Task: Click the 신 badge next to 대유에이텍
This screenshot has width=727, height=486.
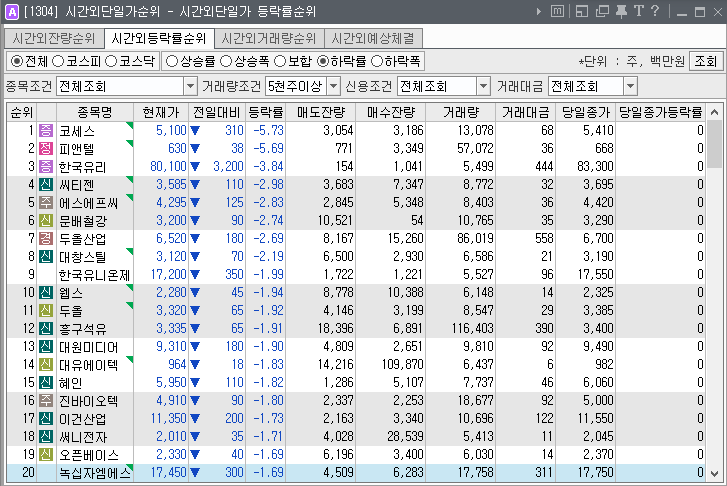Action: (x=45, y=365)
